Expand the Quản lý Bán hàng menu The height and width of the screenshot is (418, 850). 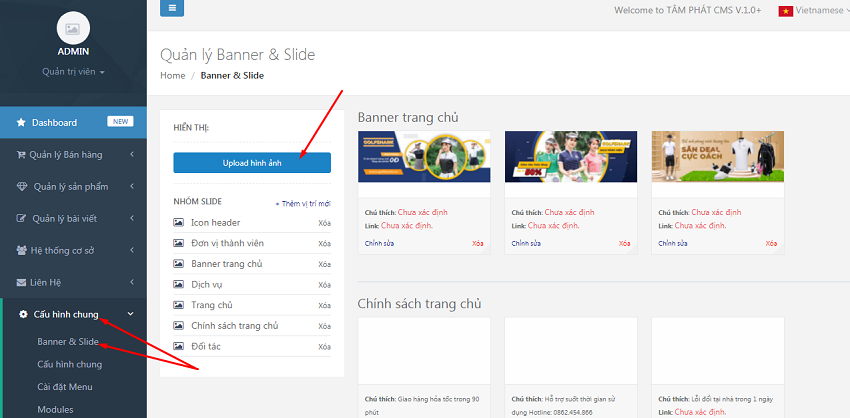pos(73,154)
